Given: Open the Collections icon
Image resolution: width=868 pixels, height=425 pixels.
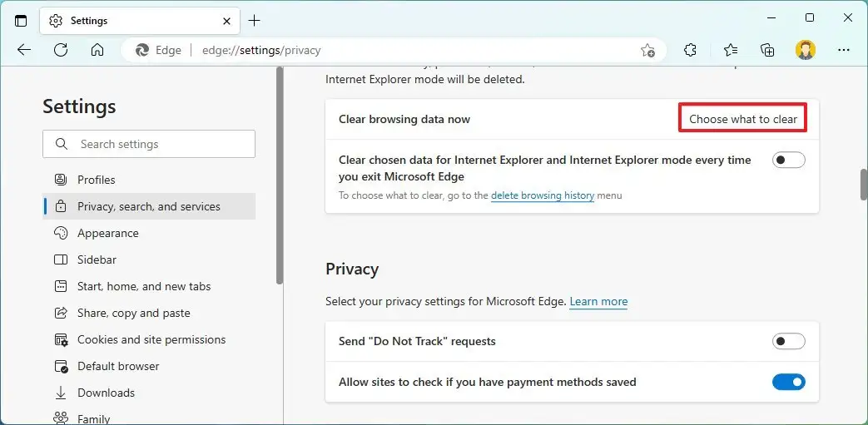Looking at the screenshot, I should point(767,50).
